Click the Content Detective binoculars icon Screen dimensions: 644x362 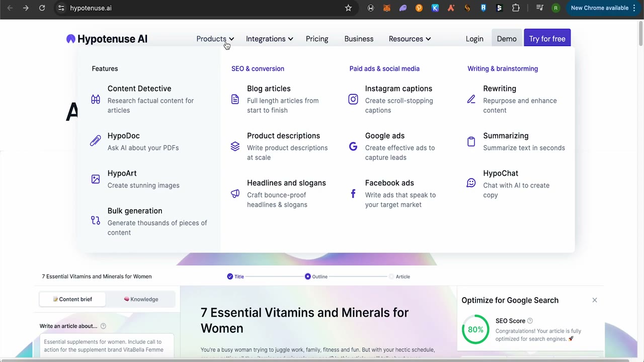click(96, 100)
